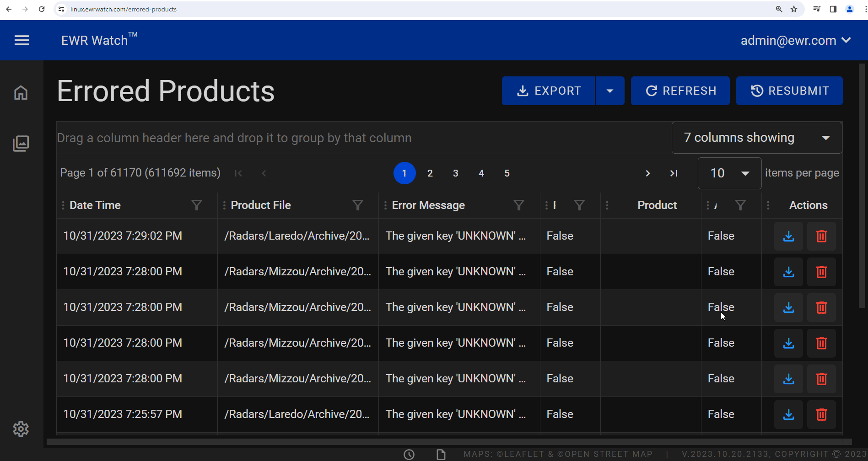868x461 pixels.
Task: Click the browser address bar URL
Action: click(x=124, y=9)
